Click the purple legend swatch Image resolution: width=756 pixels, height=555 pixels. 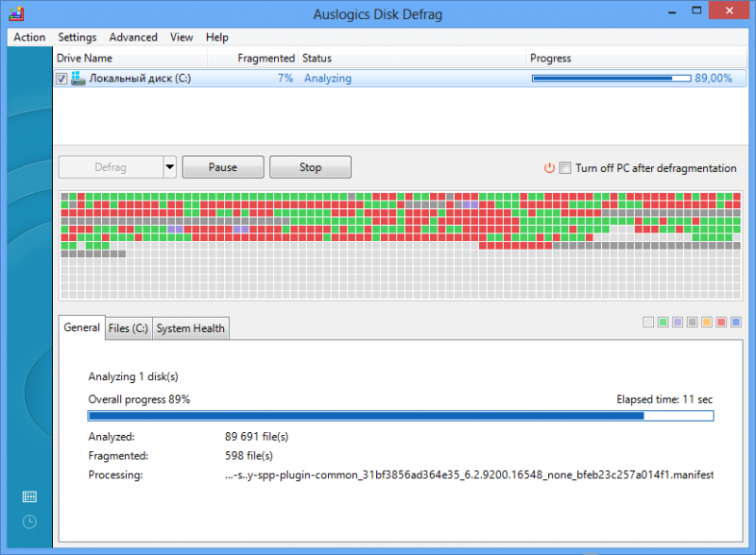click(x=678, y=322)
